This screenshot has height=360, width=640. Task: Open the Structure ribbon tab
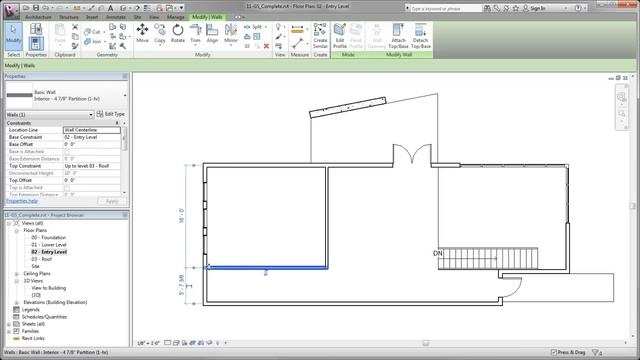(69, 17)
